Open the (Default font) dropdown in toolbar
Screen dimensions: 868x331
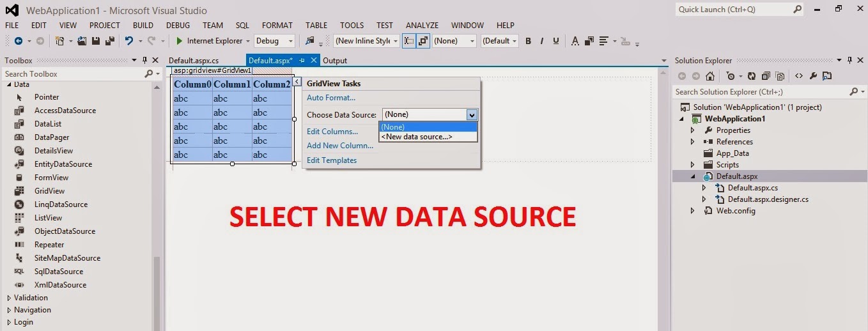pos(515,41)
